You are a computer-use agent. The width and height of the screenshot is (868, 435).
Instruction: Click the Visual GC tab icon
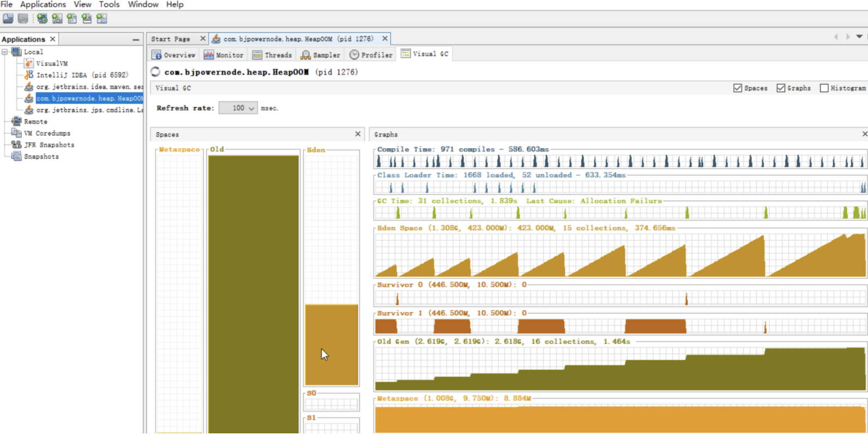tap(406, 53)
